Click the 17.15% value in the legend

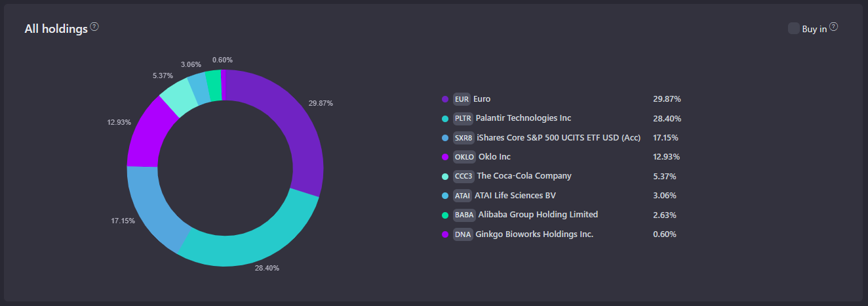[x=665, y=138]
